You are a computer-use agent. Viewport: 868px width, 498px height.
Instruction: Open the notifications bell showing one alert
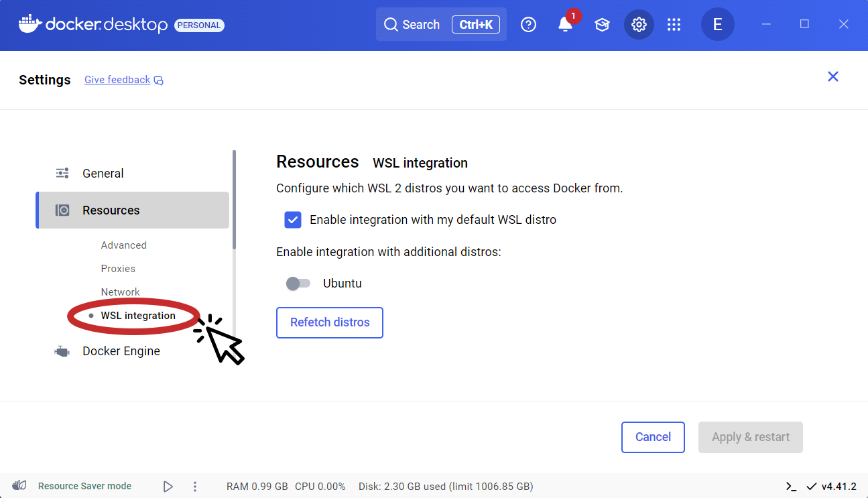click(x=565, y=24)
